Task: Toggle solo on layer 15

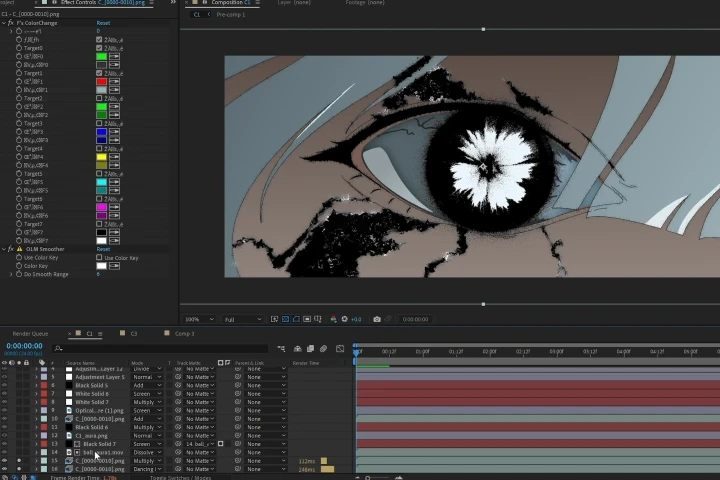Action: (19, 461)
